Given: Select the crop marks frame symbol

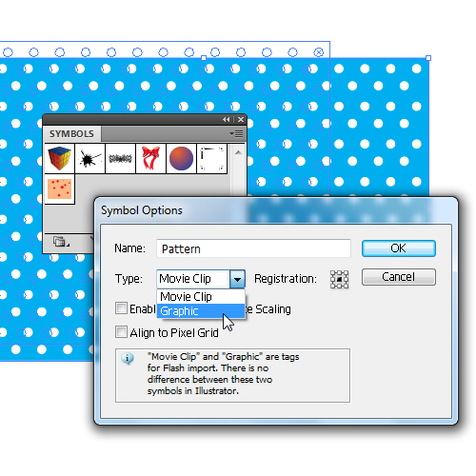Looking at the screenshot, I should (211, 158).
